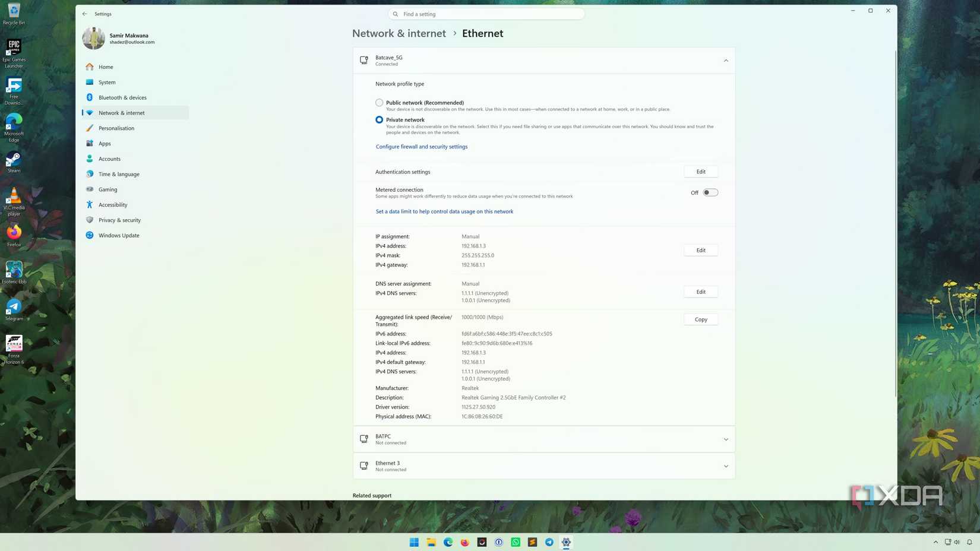Open File Explorer from the taskbar
The height and width of the screenshot is (551, 980).
pyautogui.click(x=431, y=542)
